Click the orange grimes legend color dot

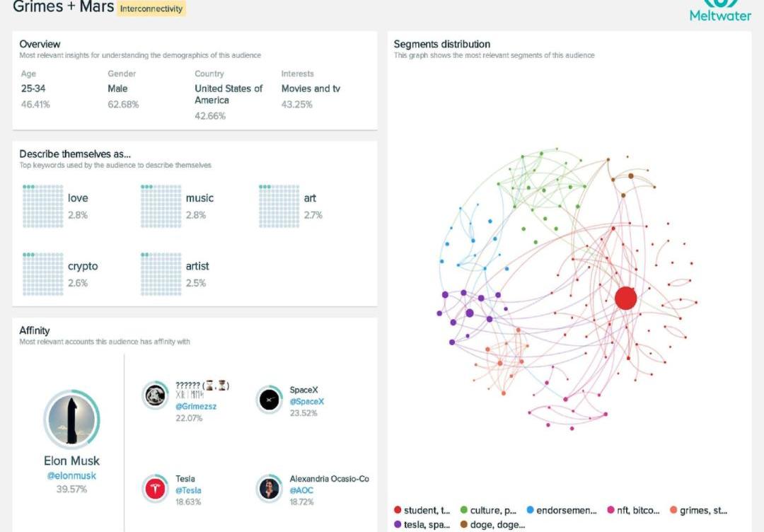point(673,510)
